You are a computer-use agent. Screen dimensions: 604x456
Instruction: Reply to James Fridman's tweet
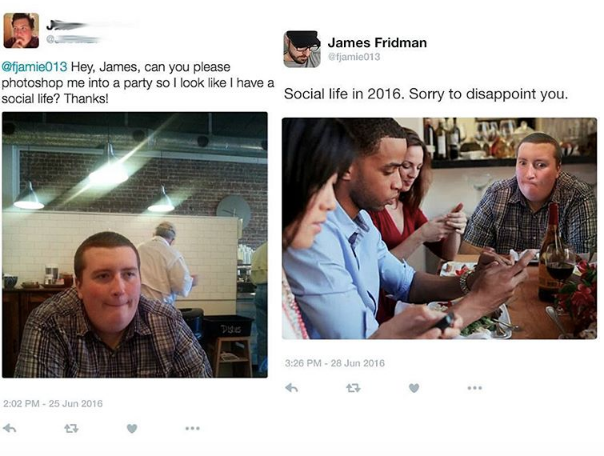click(x=292, y=387)
